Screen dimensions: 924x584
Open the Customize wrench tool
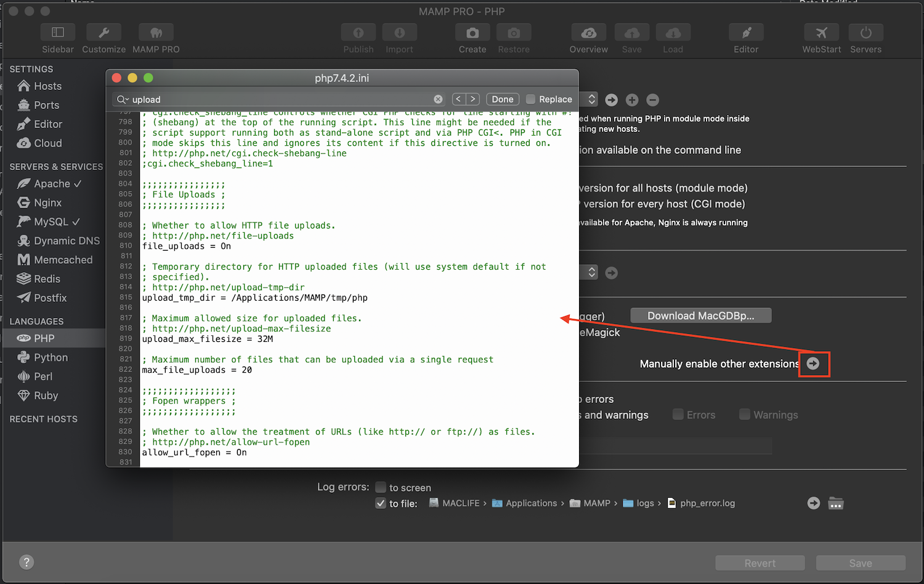click(x=103, y=33)
